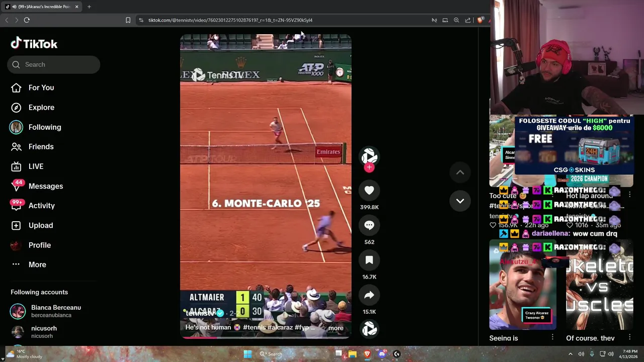Screen dimensions: 644x362
Task: Open the Windows Start menu
Action: pos(248,354)
